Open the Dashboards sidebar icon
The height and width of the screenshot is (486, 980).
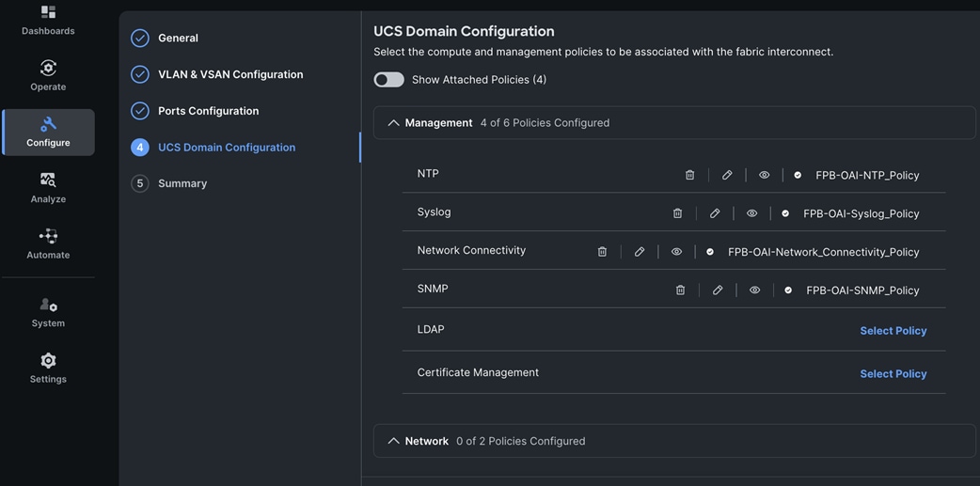[48, 12]
